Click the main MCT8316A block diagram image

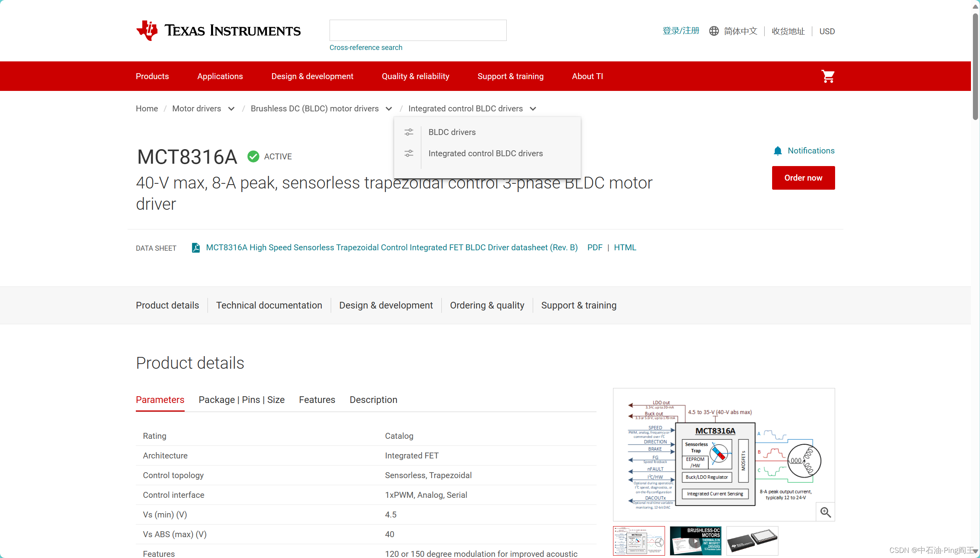[x=724, y=455]
